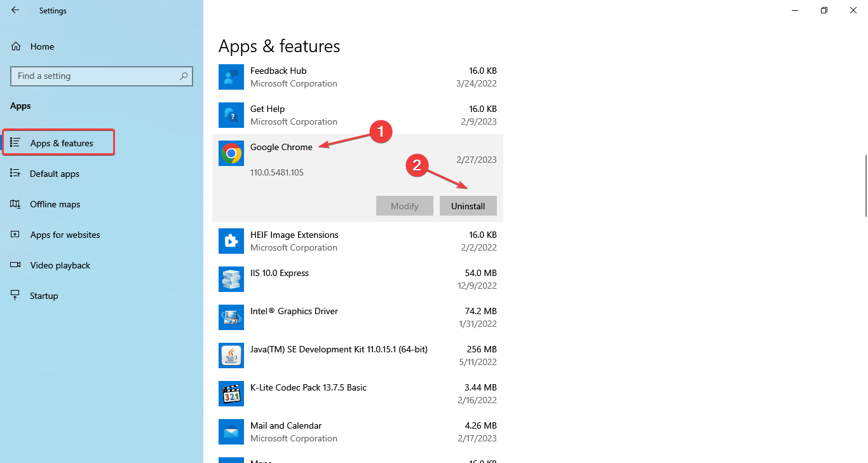Click the Java SE Development Kit icon
The image size is (868, 463).
(x=231, y=356)
